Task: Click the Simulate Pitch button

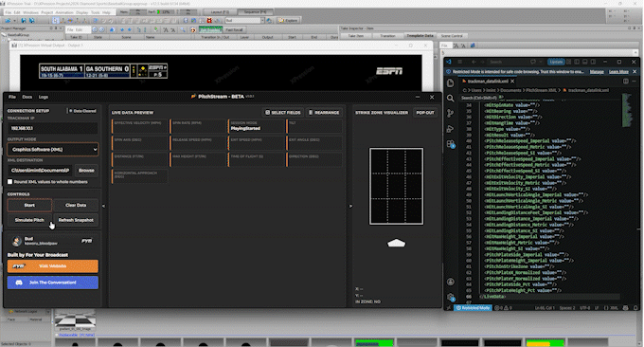Action: pyautogui.click(x=29, y=220)
